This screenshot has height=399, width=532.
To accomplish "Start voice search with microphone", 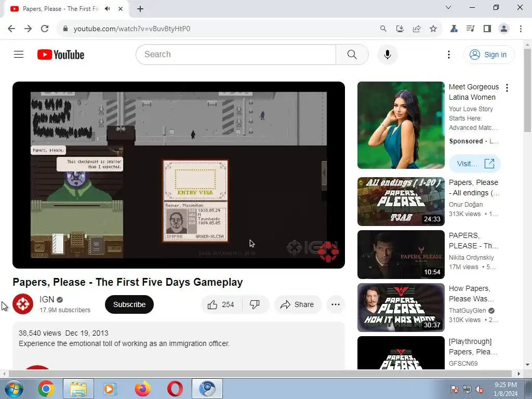I will [x=387, y=54].
